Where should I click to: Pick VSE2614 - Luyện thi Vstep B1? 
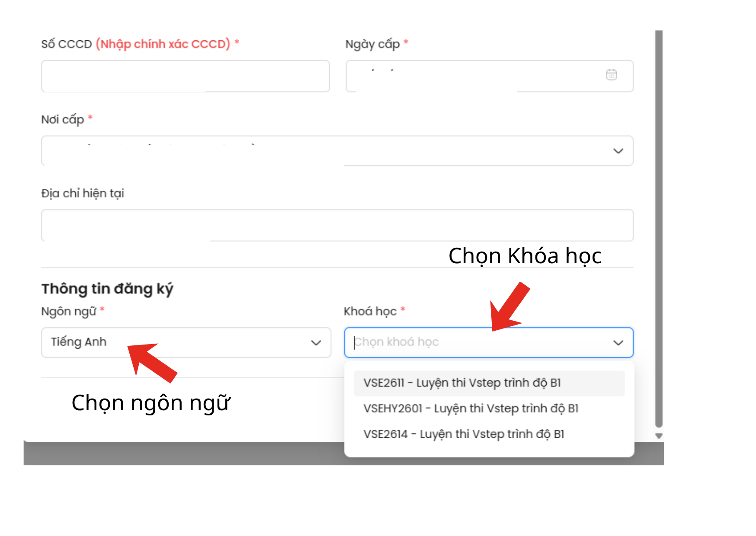tap(489, 434)
